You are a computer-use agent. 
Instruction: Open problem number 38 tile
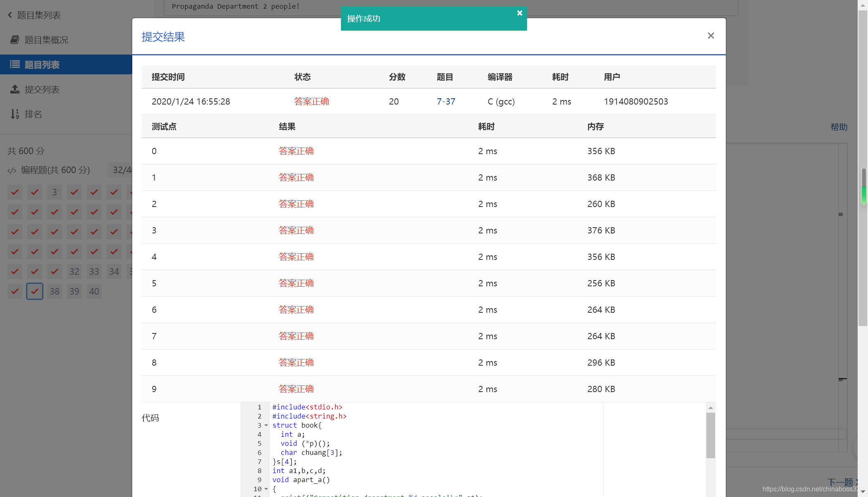pyautogui.click(x=55, y=292)
